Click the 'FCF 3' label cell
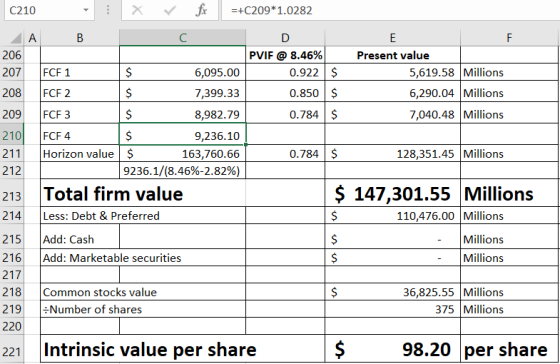This screenshot has height=364, width=560. pos(80,114)
